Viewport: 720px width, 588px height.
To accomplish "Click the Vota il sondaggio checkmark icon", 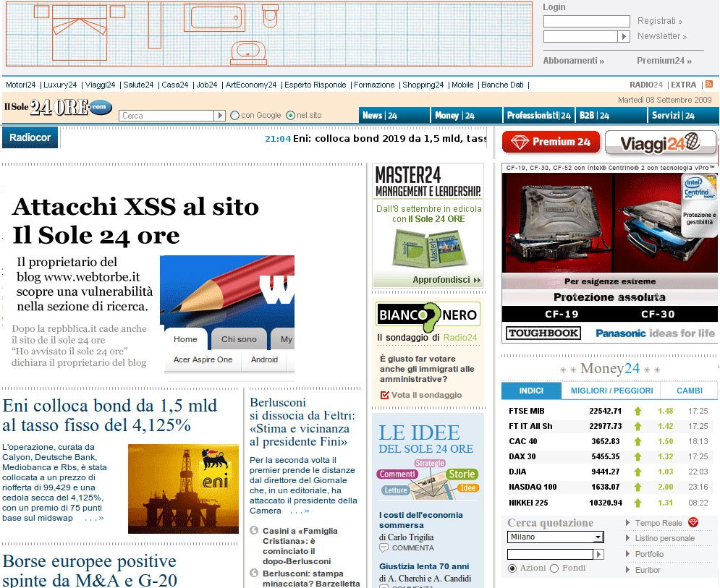I will coord(384,395).
